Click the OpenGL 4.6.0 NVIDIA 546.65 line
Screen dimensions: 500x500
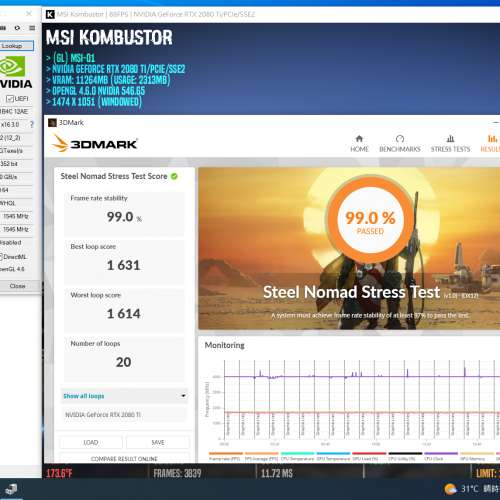click(x=96, y=91)
